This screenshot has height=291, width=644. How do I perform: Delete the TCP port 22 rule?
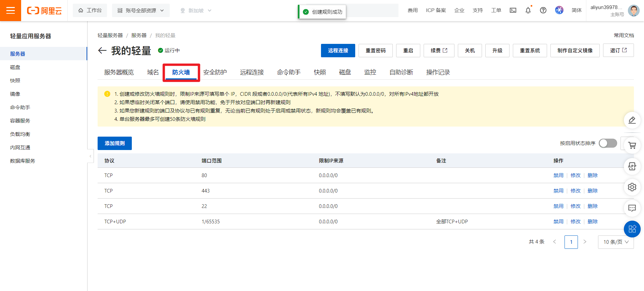point(593,206)
